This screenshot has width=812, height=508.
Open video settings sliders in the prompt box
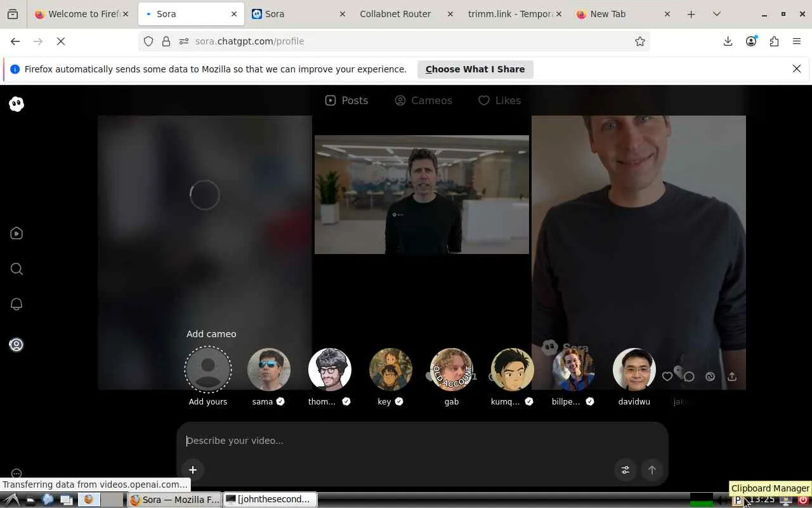click(625, 470)
